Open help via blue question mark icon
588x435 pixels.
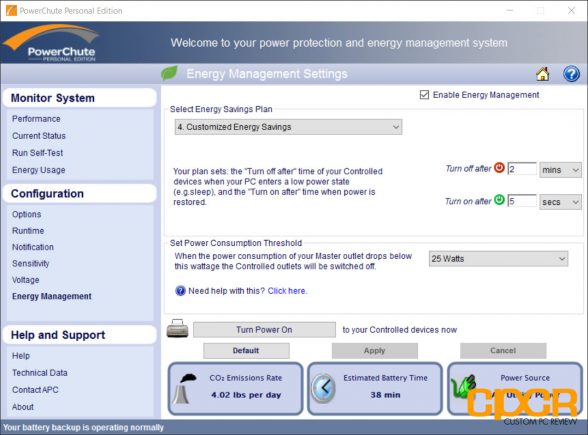tap(571, 74)
